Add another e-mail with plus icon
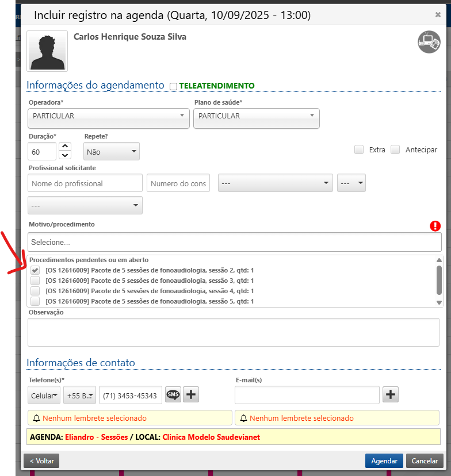Image resolution: width=451 pixels, height=476 pixels. pos(390,394)
